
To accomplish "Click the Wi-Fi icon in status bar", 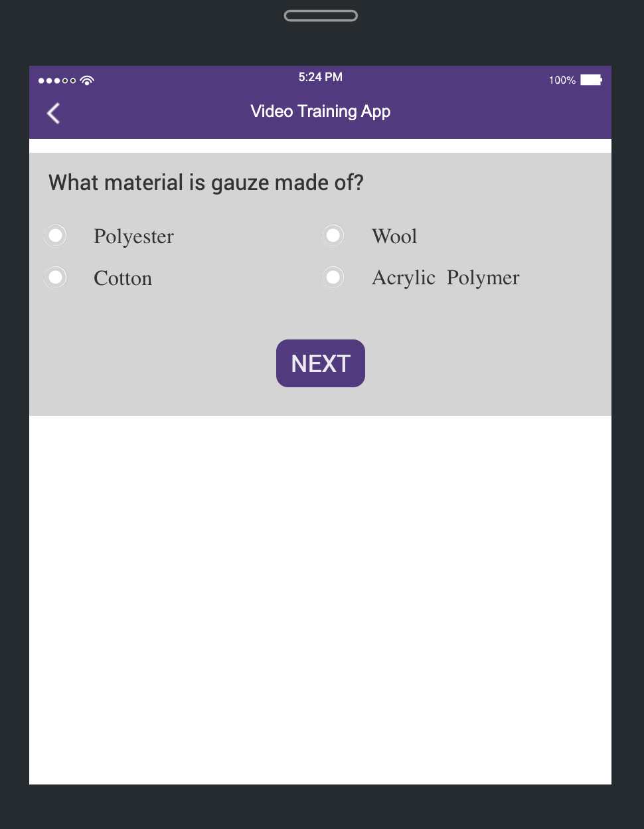I will click(x=87, y=79).
